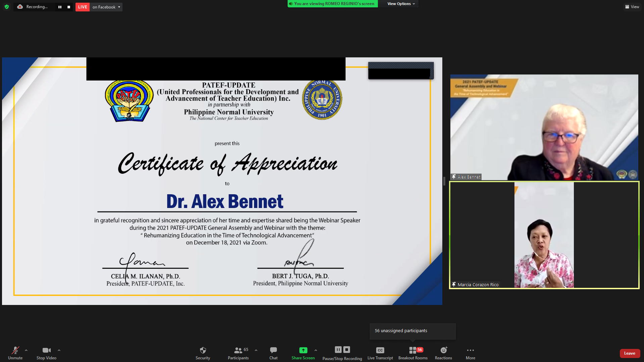
Task: Open the View Options dropdown
Action: [401, 4]
